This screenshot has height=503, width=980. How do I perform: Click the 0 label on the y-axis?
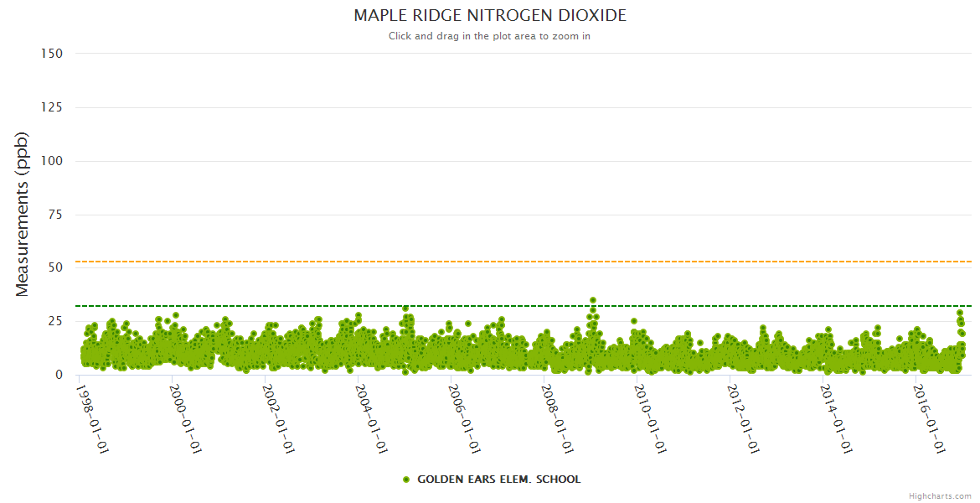59,376
